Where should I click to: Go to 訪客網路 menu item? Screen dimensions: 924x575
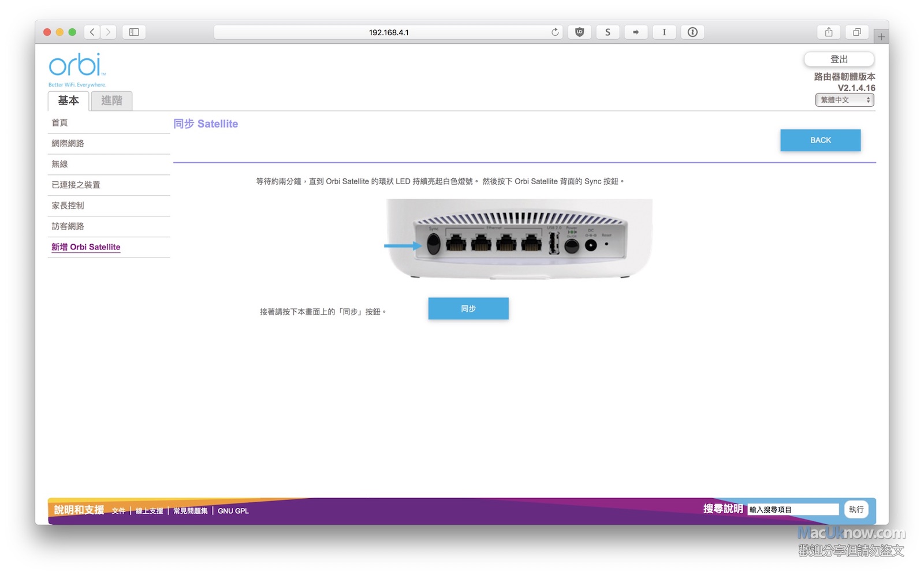click(x=68, y=226)
